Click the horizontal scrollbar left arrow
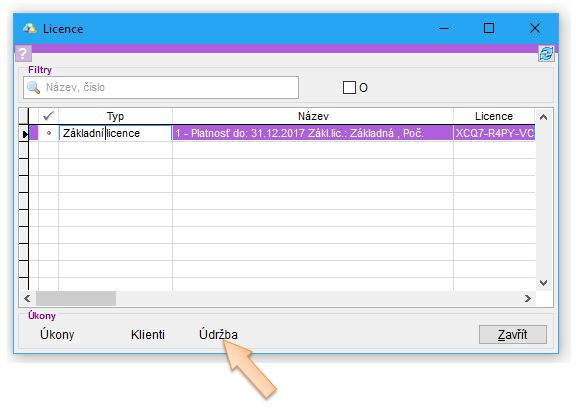The height and width of the screenshot is (411, 576). pyautogui.click(x=28, y=298)
